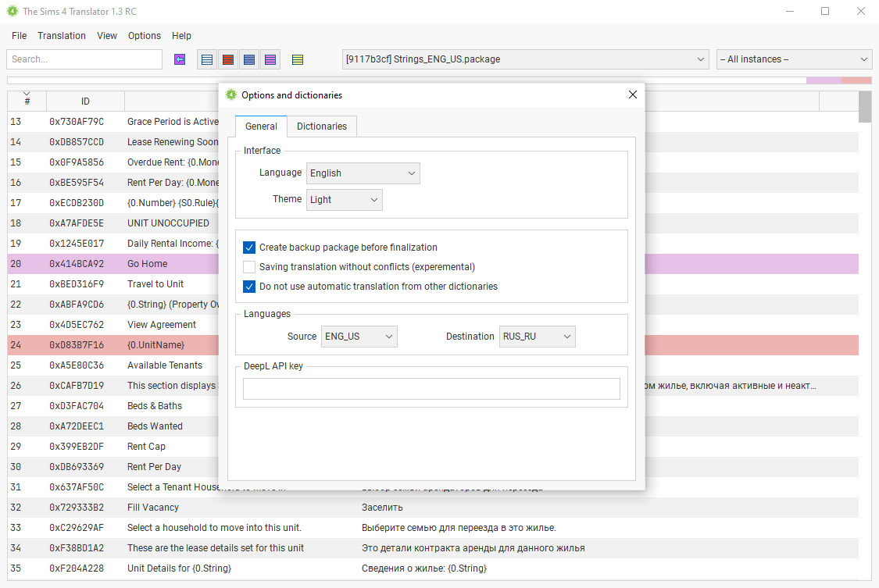The image size is (879, 588).
Task: Toggle the pink rows filter icon
Action: 270,59
